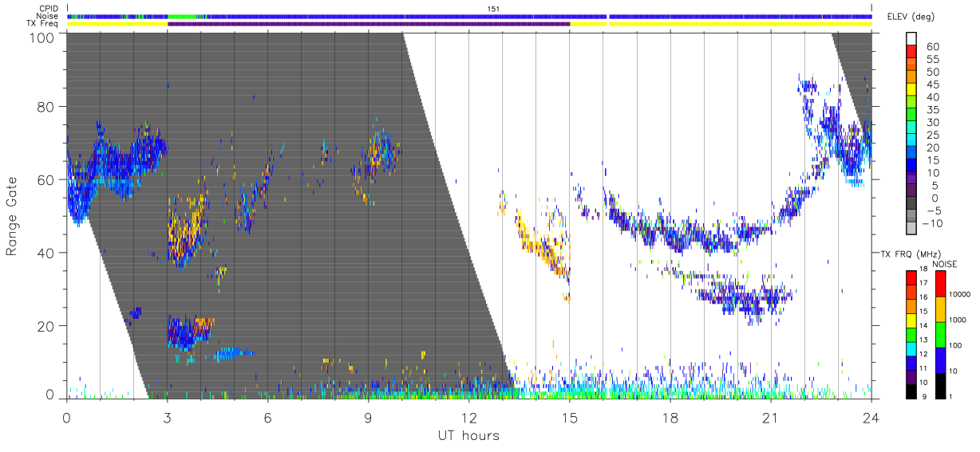Pick black NOISE colorbar segment between 1 and 10

tap(939, 386)
